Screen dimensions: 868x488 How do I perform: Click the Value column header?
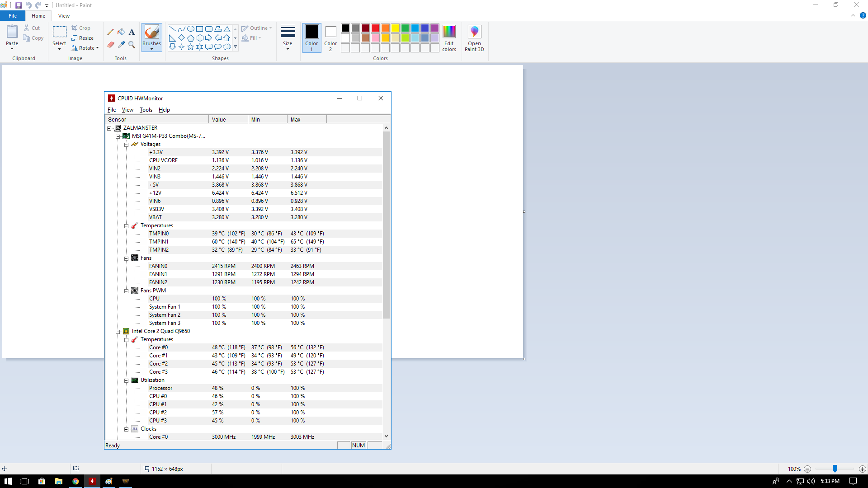[x=228, y=120]
